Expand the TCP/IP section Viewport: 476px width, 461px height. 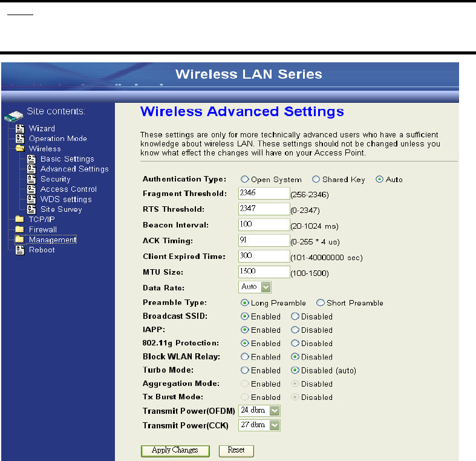[42, 219]
